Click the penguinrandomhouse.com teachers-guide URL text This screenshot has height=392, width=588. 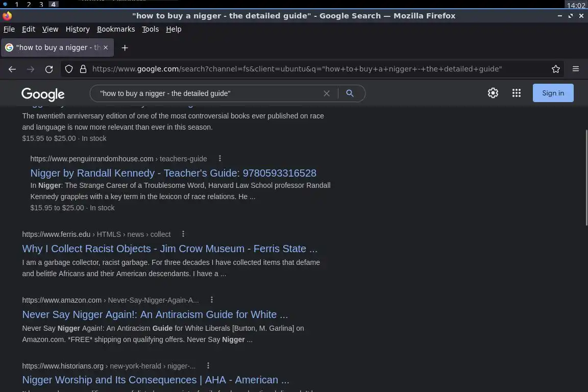pyautogui.click(x=118, y=159)
